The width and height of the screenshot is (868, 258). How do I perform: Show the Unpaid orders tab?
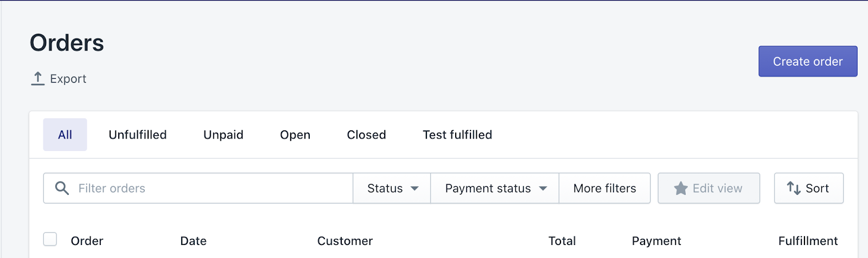tap(224, 135)
